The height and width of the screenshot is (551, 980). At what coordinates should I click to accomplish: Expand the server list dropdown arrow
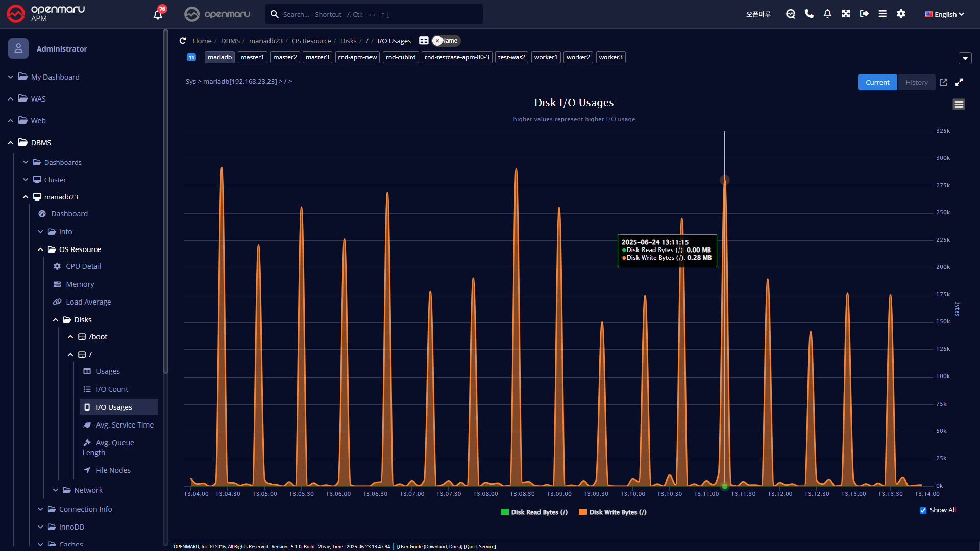coord(965,58)
